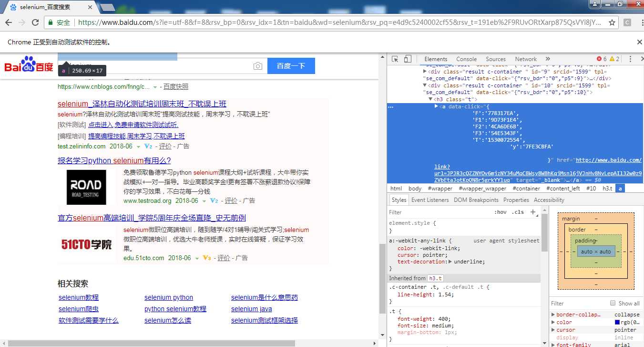Click the Baidu logo
The image size is (644, 347).
[x=29, y=64]
